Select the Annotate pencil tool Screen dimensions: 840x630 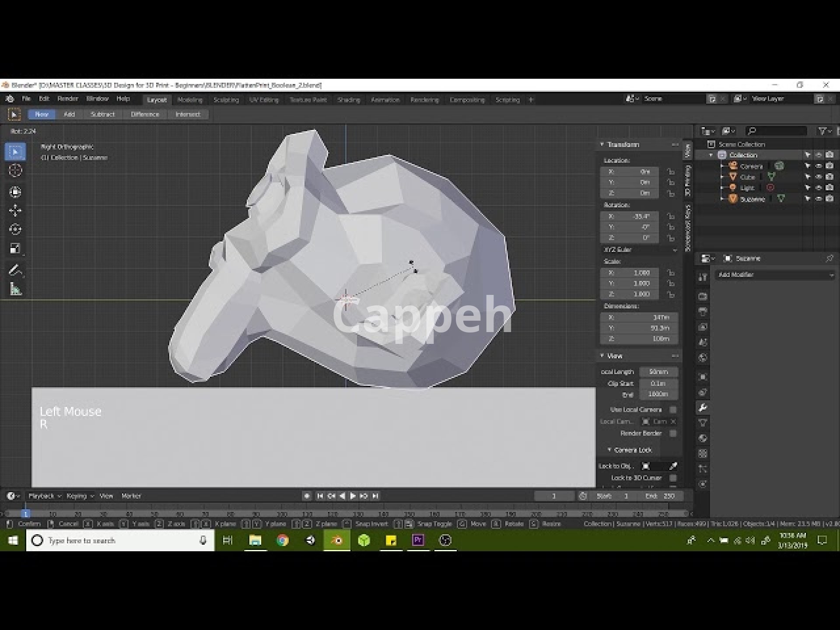click(15, 270)
